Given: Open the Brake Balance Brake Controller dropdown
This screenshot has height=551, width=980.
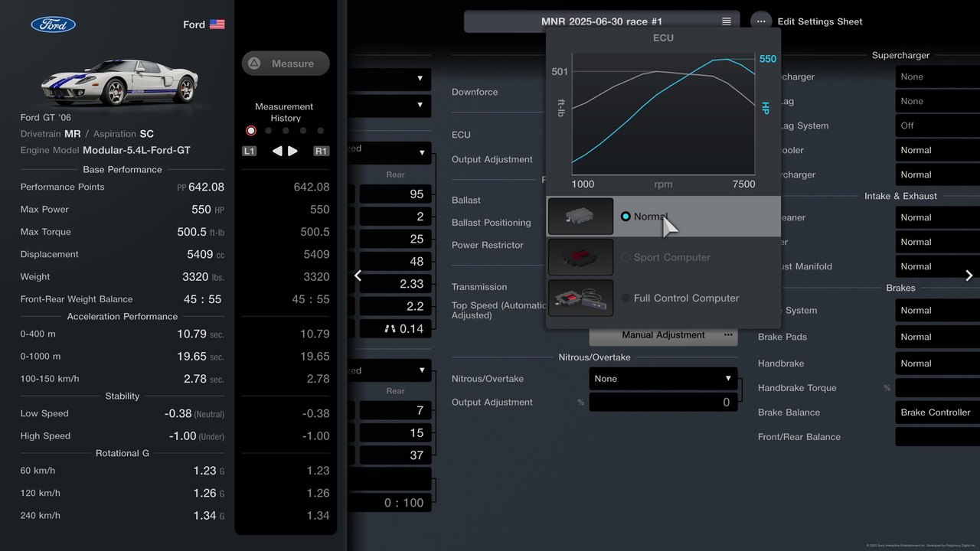Looking at the screenshot, I should 938,412.
